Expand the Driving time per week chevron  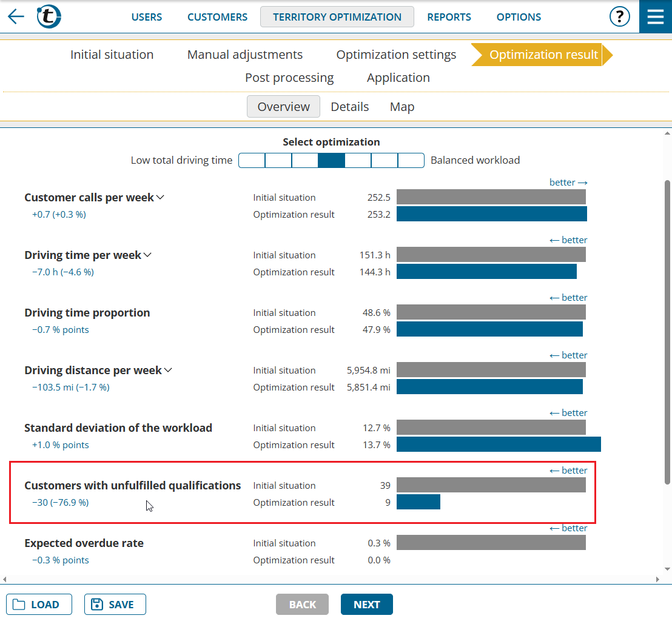pyautogui.click(x=147, y=255)
